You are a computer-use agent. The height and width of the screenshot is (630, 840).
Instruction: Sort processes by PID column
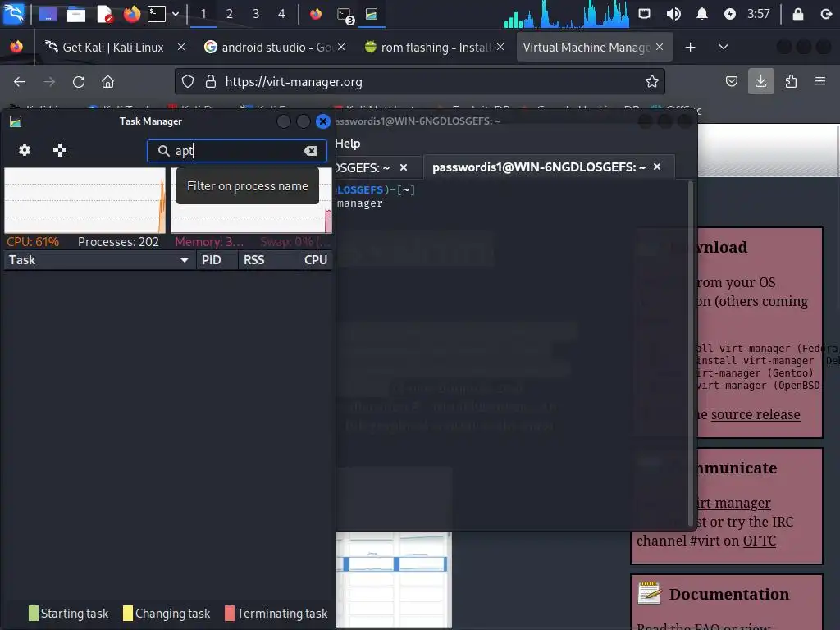click(x=216, y=260)
